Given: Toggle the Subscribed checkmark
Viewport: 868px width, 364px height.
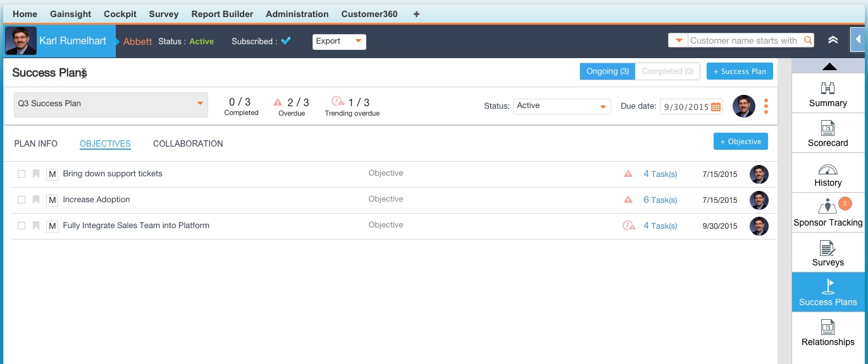Looking at the screenshot, I should pyautogui.click(x=286, y=40).
